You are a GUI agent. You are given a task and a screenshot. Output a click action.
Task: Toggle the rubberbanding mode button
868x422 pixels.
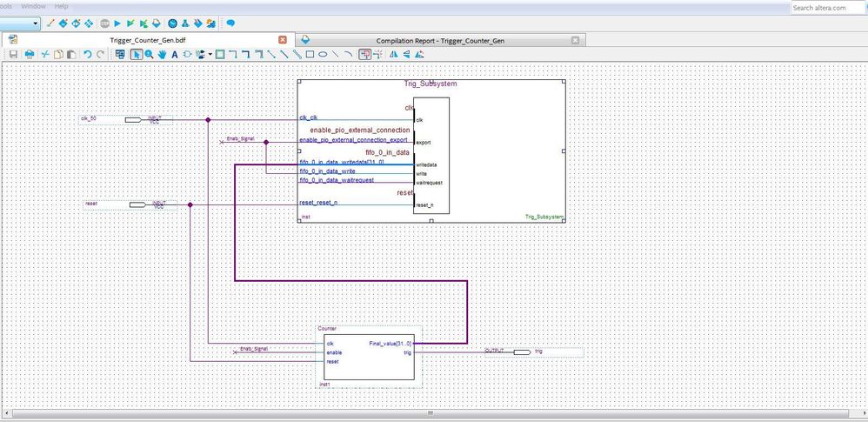point(364,54)
